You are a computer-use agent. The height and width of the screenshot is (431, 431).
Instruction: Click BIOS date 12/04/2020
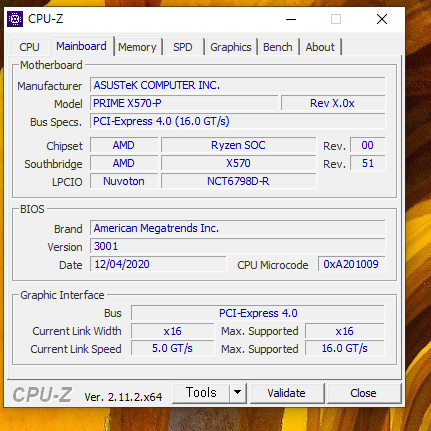coord(158,264)
